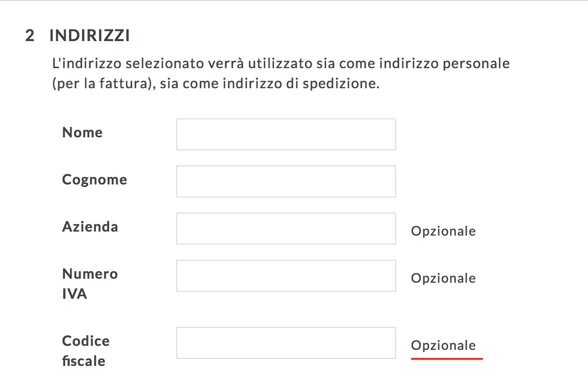Screen dimensions: 588x388
Task: Click the Numero IVA input field
Action: tap(286, 276)
